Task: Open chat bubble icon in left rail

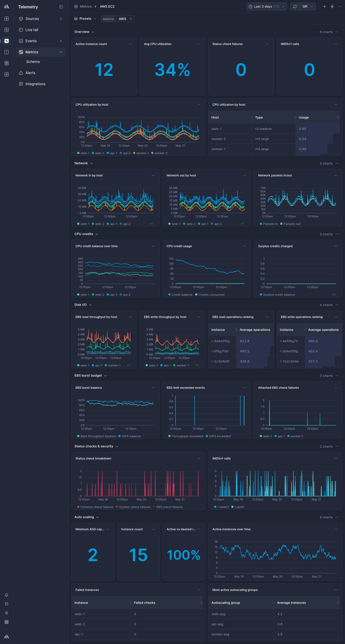Action: 6,604
